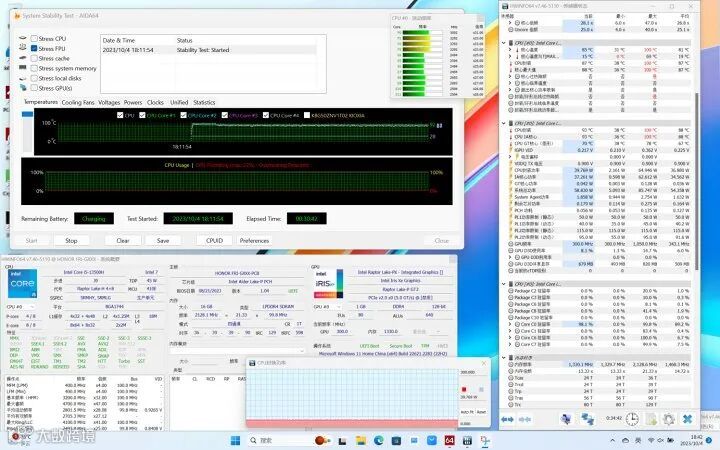Click Reset in the CPU power graph
The image size is (720, 450).
[x=481, y=412]
